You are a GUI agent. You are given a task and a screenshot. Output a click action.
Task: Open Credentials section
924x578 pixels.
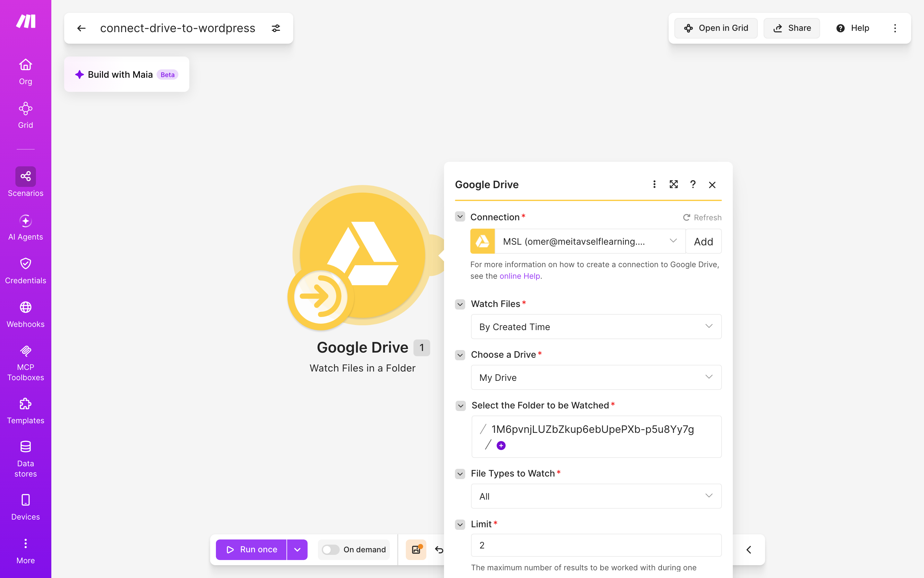(x=26, y=271)
